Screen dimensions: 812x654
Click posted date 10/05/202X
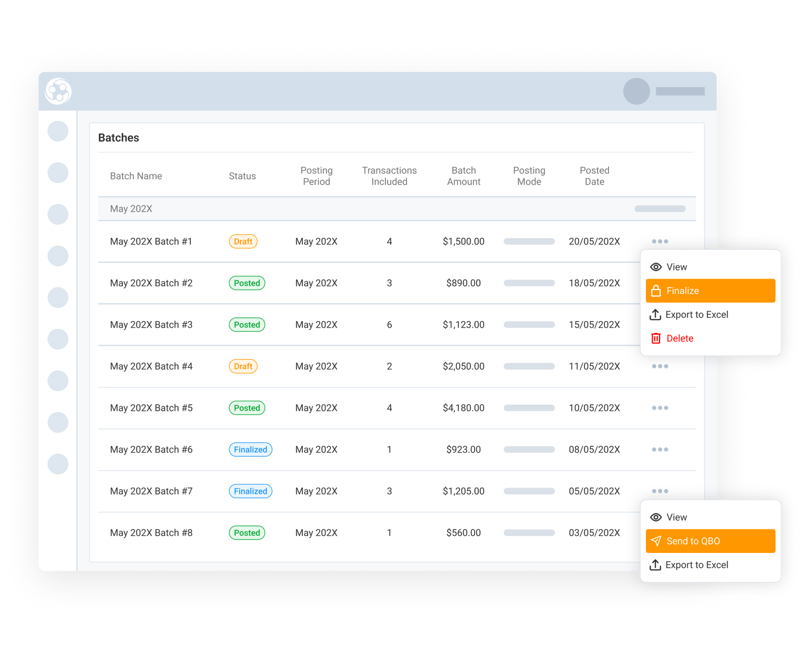point(594,408)
